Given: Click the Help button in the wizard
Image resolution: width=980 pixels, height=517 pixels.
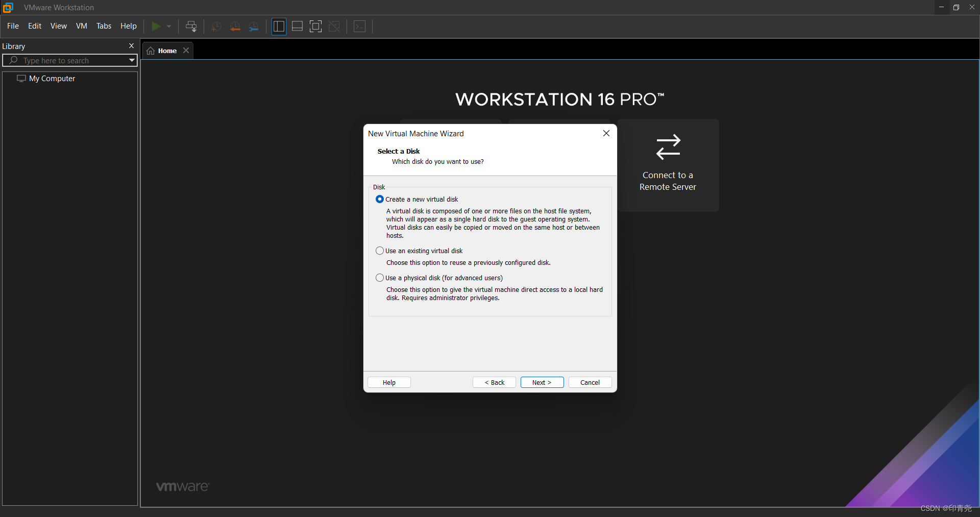Looking at the screenshot, I should coord(389,382).
